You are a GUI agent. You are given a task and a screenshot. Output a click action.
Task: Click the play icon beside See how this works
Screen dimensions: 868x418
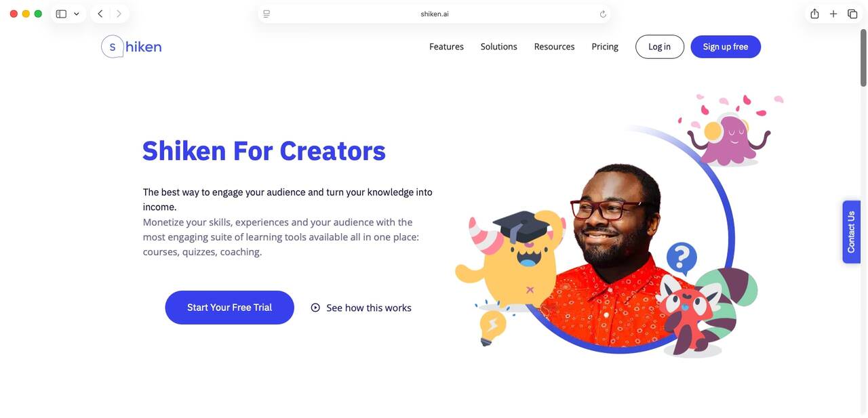coord(315,308)
